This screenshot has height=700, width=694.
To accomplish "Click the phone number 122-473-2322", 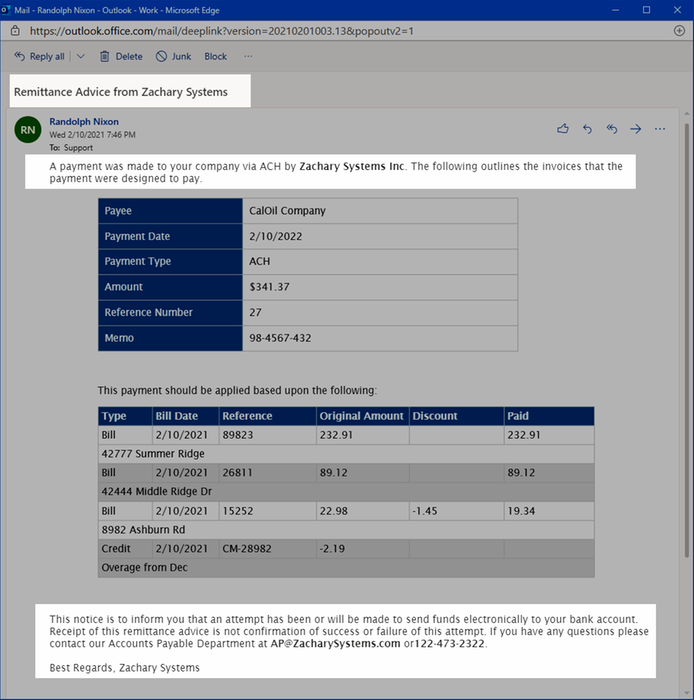I will (449, 643).
